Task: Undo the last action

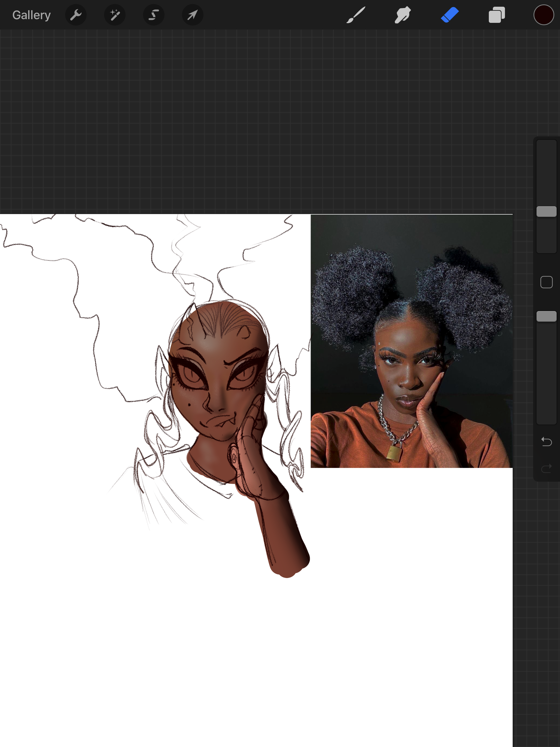Action: click(547, 441)
